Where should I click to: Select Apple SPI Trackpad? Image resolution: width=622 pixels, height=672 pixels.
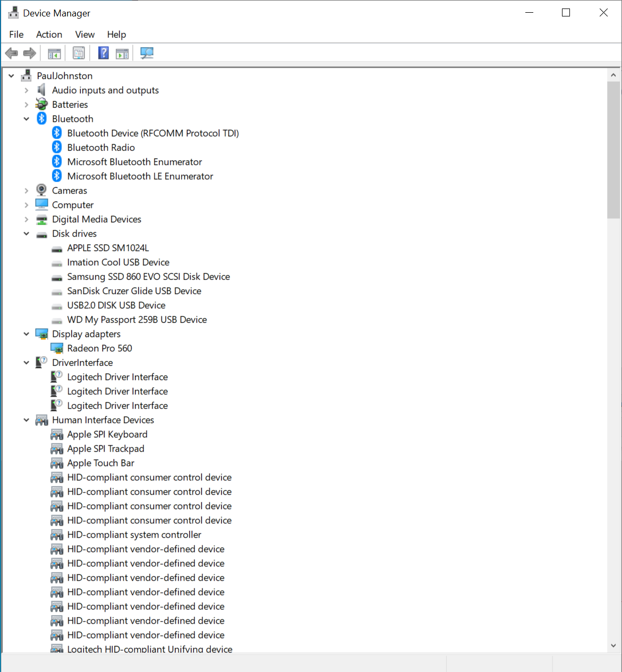pyautogui.click(x=106, y=449)
